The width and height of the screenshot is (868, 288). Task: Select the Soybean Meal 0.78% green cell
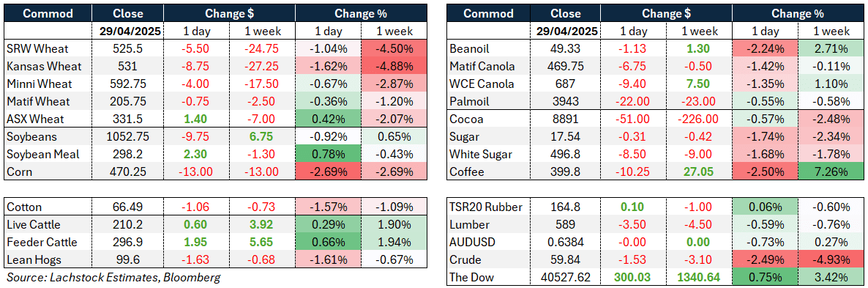(329, 154)
